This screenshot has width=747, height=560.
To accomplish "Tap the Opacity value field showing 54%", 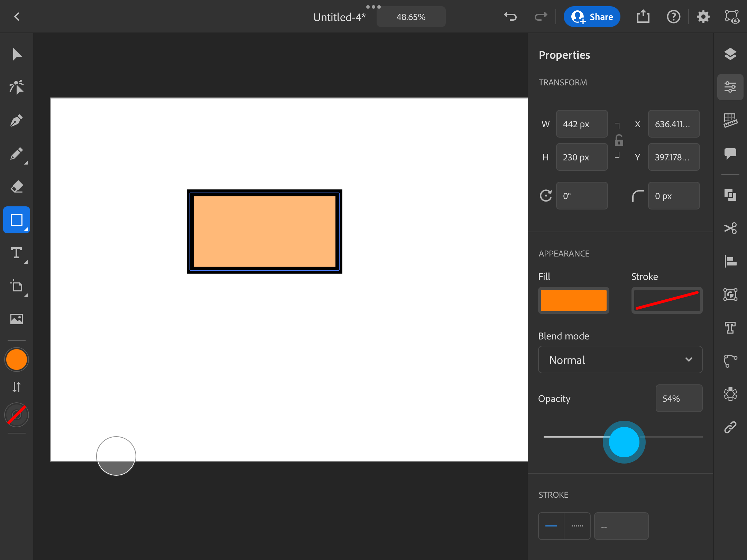I will pyautogui.click(x=679, y=398).
